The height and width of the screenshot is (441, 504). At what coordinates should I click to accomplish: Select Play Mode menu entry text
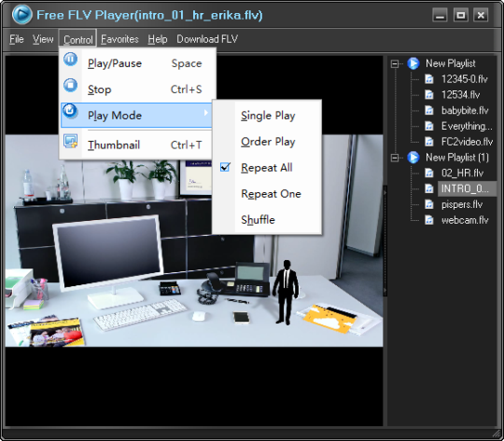[x=115, y=116]
